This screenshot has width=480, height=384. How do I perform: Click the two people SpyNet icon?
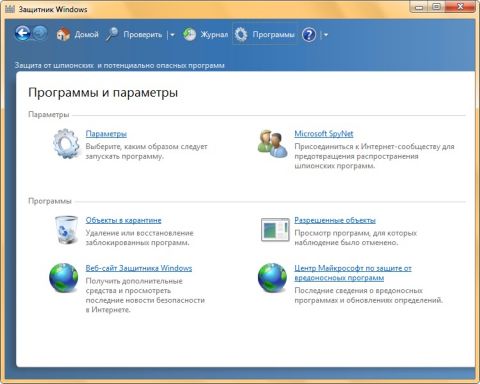[x=273, y=144]
